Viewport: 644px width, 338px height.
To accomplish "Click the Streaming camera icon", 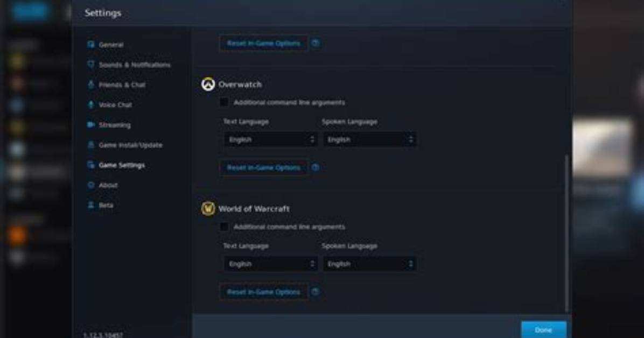I will 91,124.
